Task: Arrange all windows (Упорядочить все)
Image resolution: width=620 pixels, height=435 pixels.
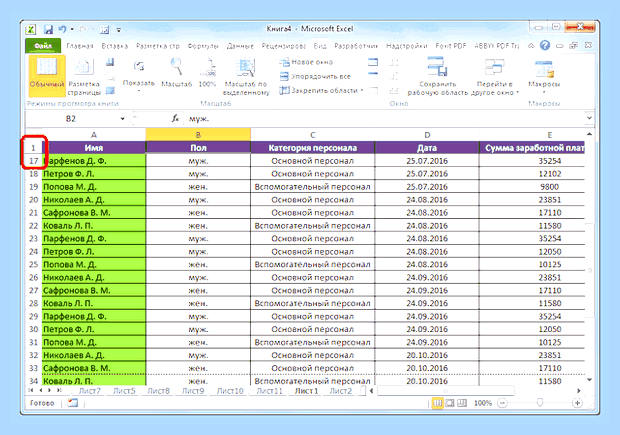Action: [x=315, y=76]
